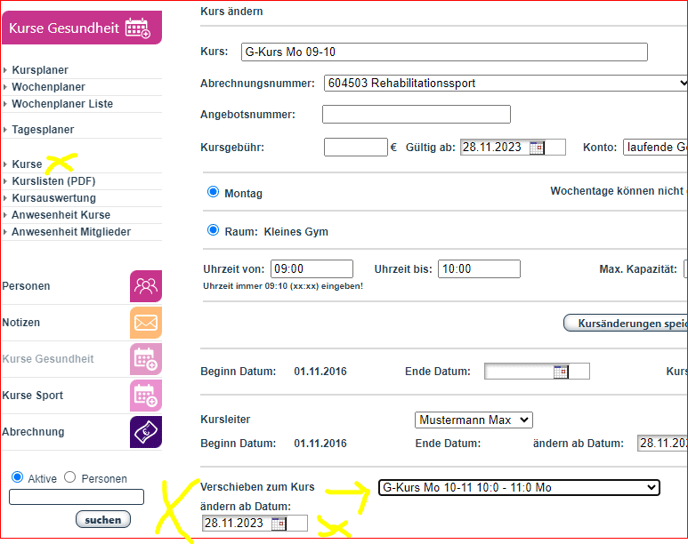
Task: Select the Aktive radio option
Action: click(x=18, y=478)
